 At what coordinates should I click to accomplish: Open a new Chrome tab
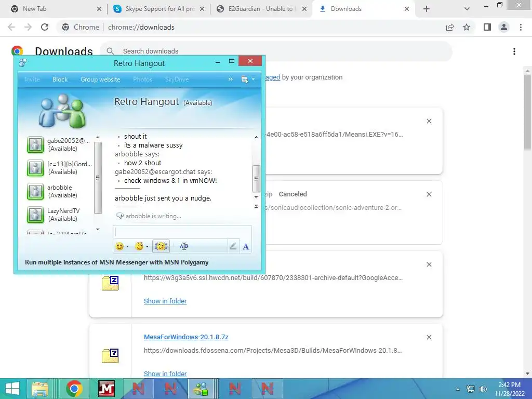click(427, 9)
